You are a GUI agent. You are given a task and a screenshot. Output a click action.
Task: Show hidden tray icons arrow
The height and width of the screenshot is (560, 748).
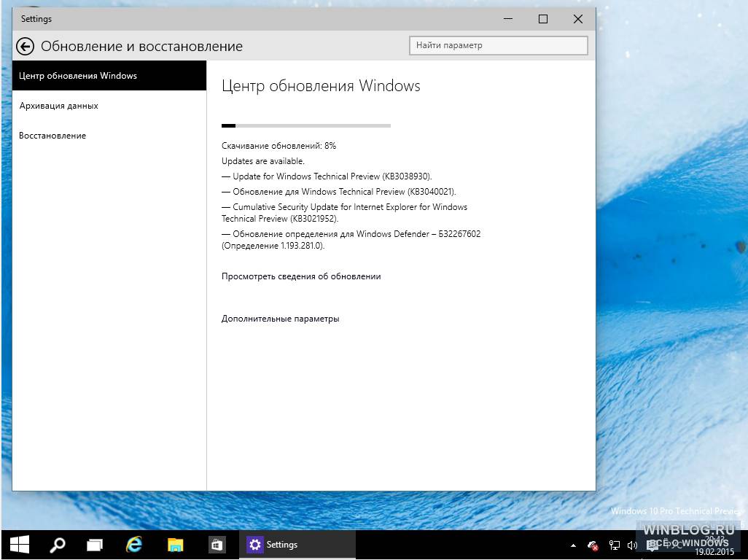click(x=573, y=545)
